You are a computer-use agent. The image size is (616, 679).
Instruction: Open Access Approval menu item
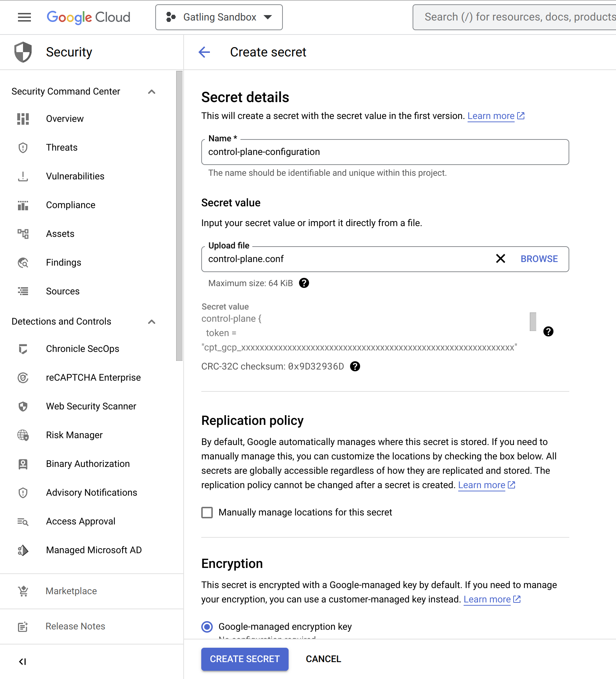click(81, 521)
